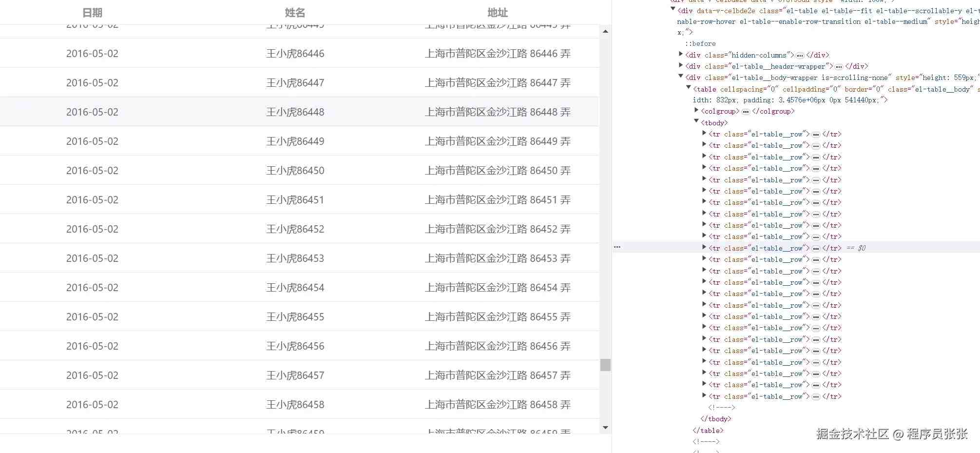Select the closing tbody tag in DOM tree
The image size is (980, 453).
[x=716, y=419]
